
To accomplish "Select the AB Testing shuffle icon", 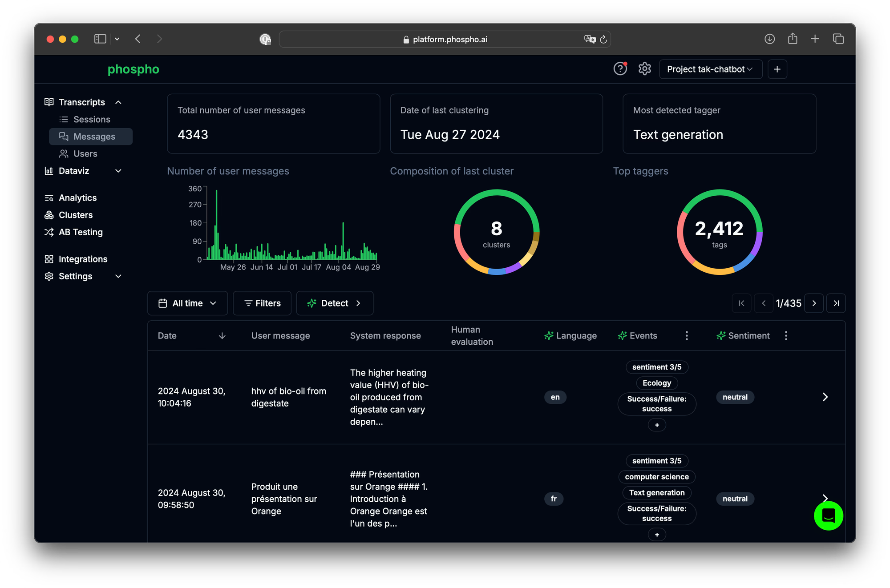I will [49, 232].
